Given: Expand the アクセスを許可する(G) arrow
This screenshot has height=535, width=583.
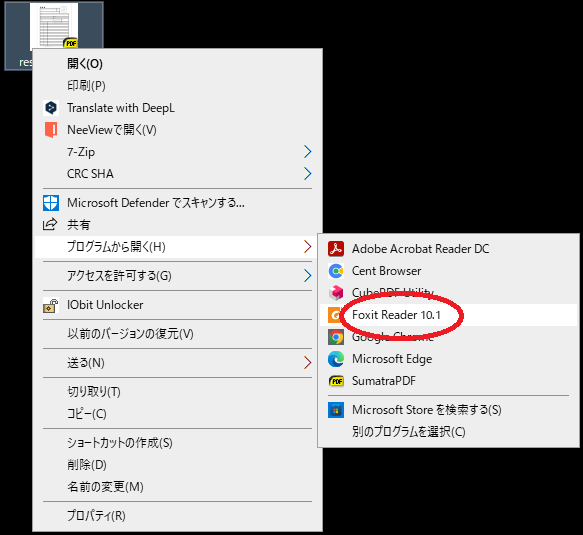Looking at the screenshot, I should tap(307, 275).
